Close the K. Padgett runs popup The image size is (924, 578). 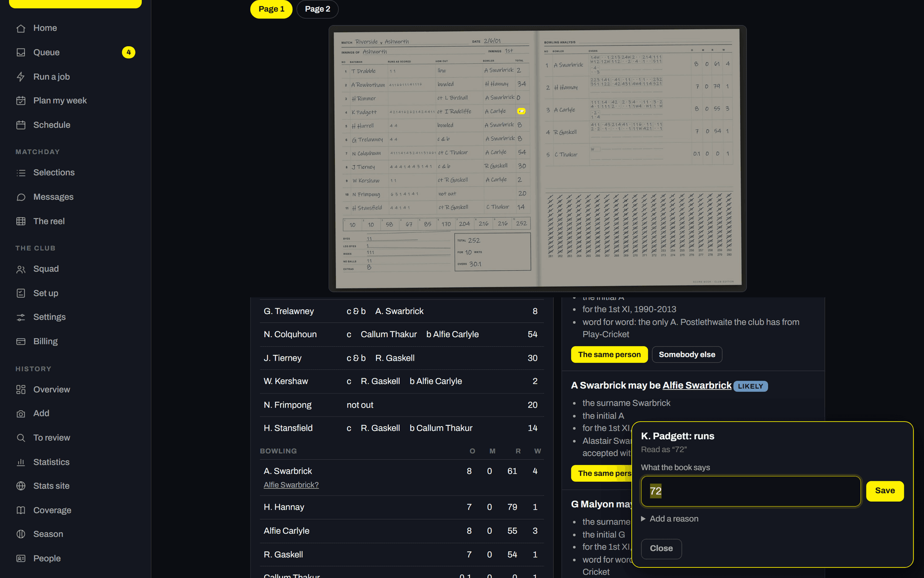pyautogui.click(x=661, y=549)
